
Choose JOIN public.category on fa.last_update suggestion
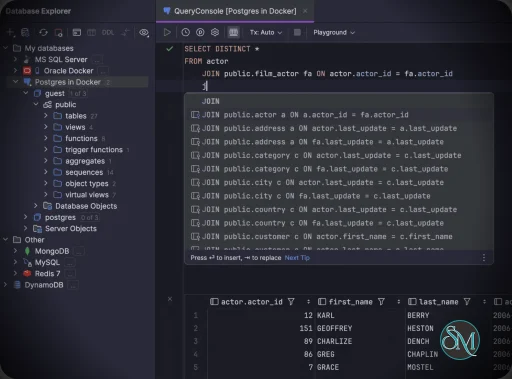tap(339, 169)
